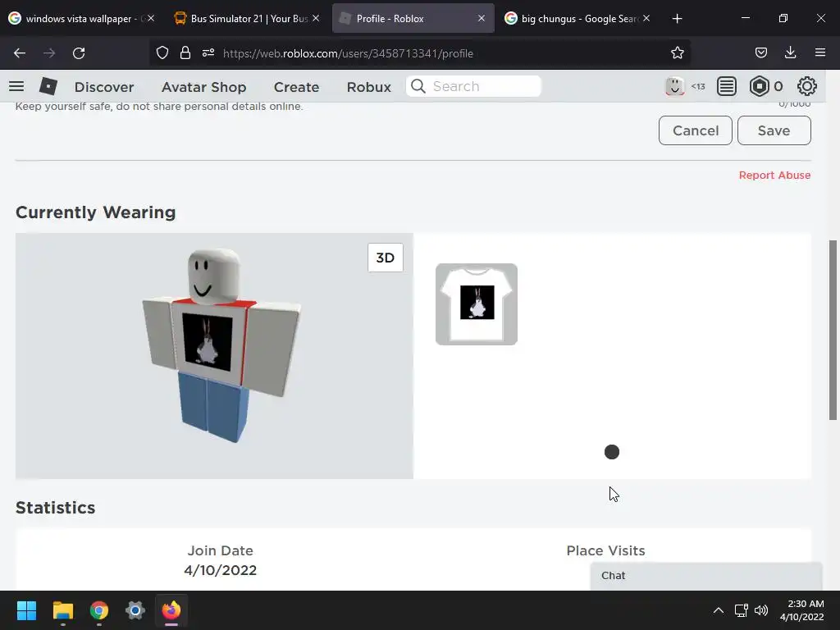Viewport: 840px width, 630px height.
Task: Click the Roblox logo home icon
Action: click(48, 86)
